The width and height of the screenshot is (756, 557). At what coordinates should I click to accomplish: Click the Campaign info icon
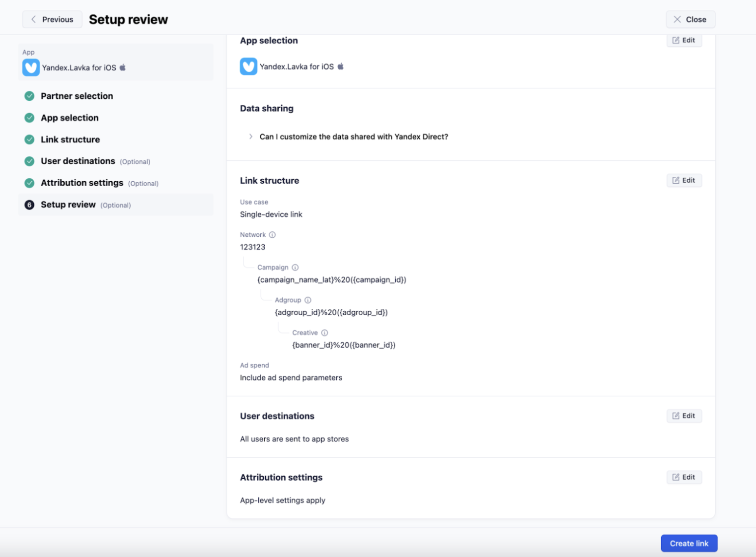pyautogui.click(x=295, y=268)
